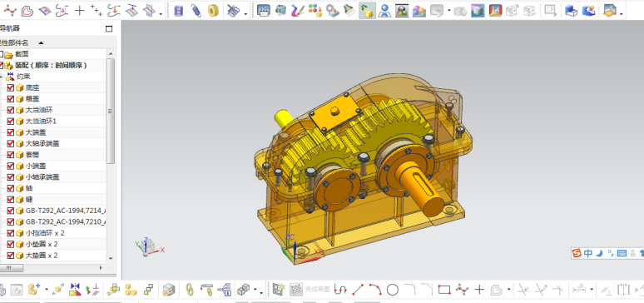
Task: Toggle the 中 Chinese input mode indicator
Action: 587,253
